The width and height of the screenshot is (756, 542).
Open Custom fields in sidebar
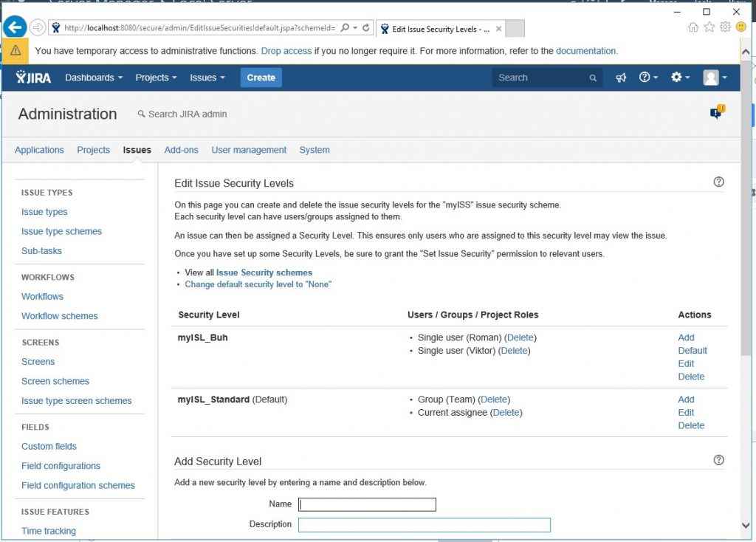pyautogui.click(x=49, y=447)
